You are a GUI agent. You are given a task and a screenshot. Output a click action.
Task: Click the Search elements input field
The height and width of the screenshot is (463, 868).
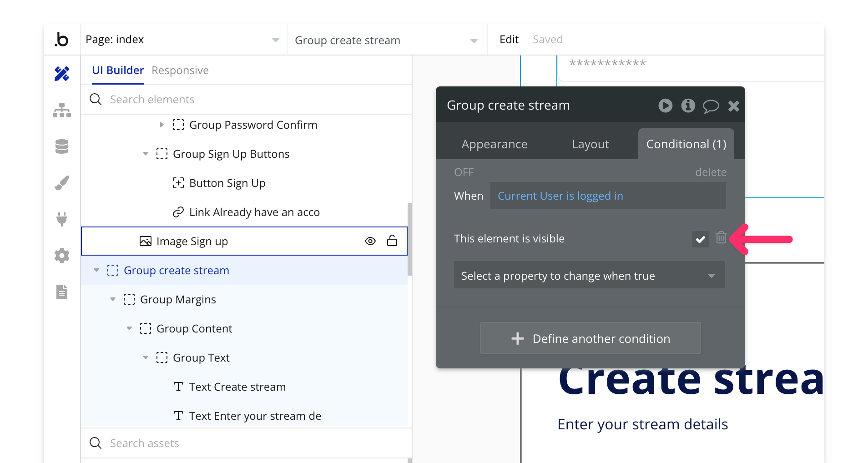(x=255, y=100)
